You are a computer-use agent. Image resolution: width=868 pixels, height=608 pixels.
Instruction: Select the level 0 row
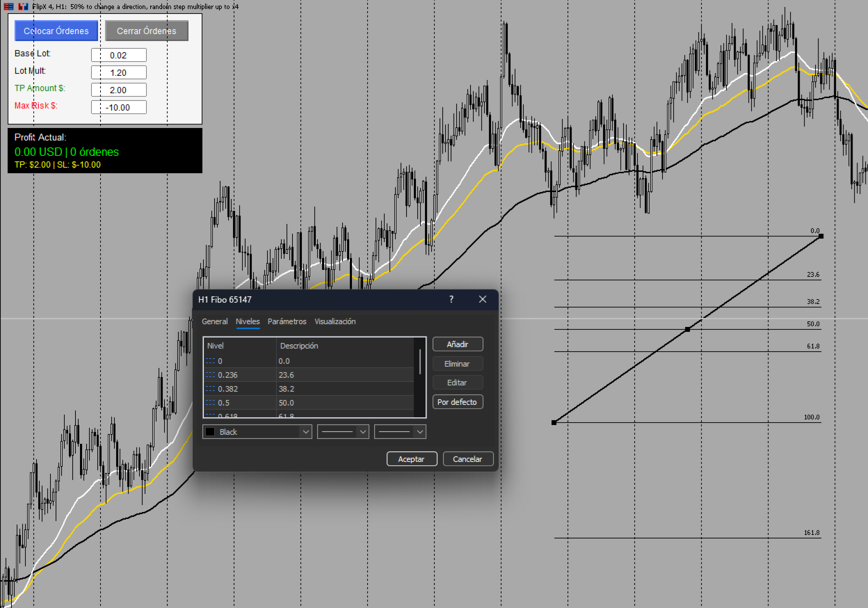click(x=309, y=361)
